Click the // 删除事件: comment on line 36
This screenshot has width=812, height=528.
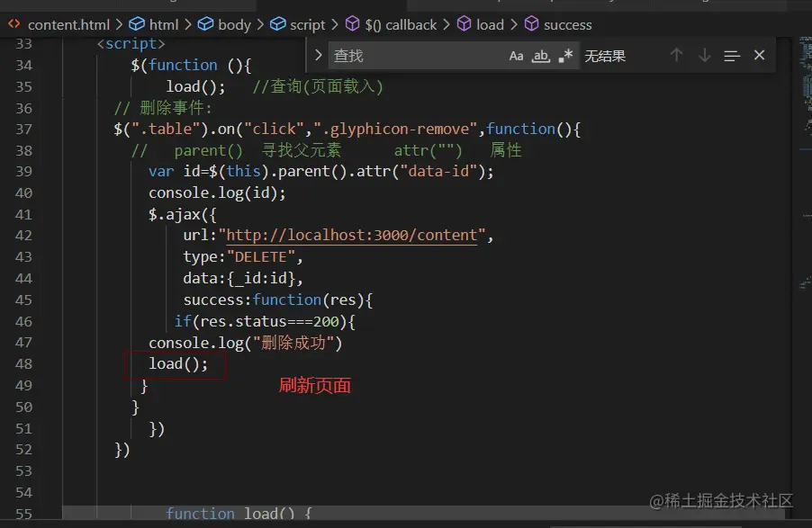point(163,108)
